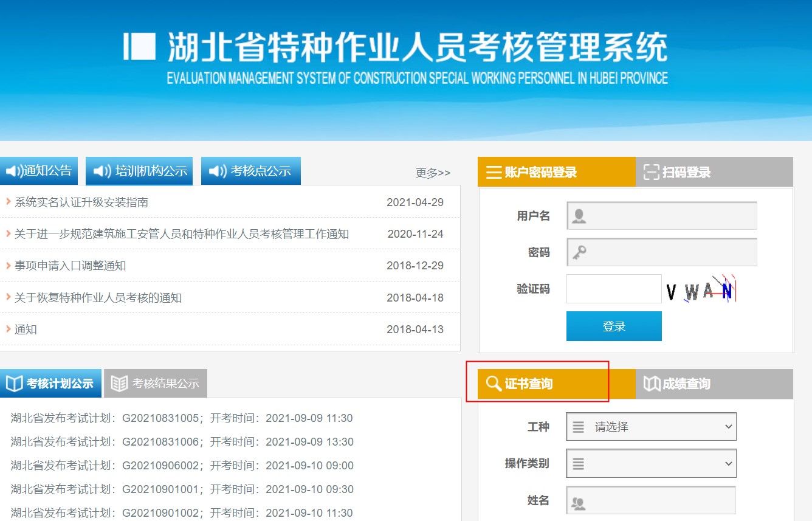
Task: Click exam plan G20210831006 row
Action: [x=182, y=442]
